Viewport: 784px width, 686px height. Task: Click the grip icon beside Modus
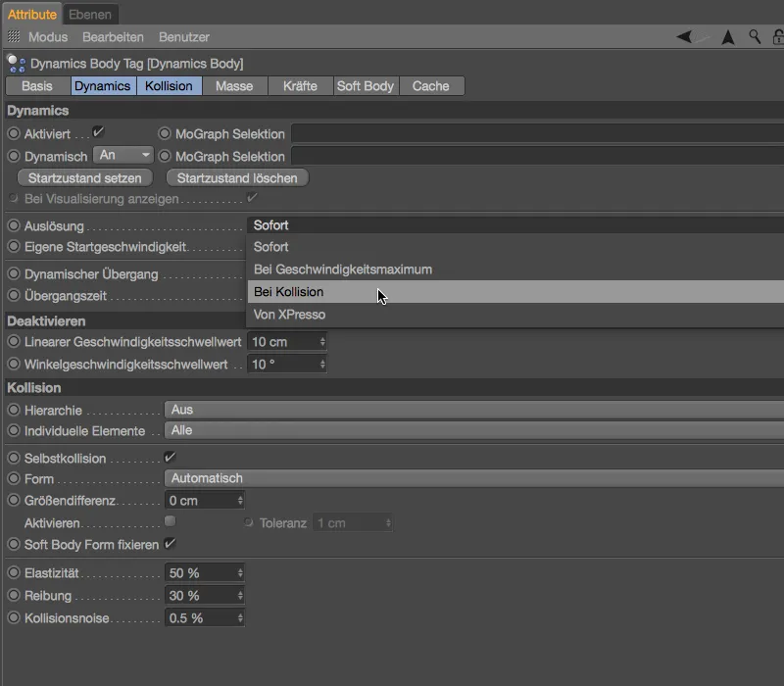[x=14, y=37]
